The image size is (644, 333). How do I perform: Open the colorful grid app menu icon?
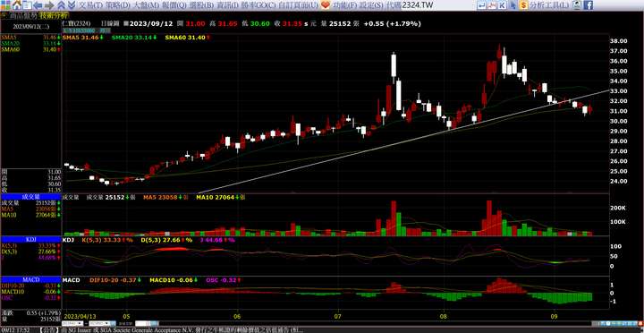coord(5,5)
